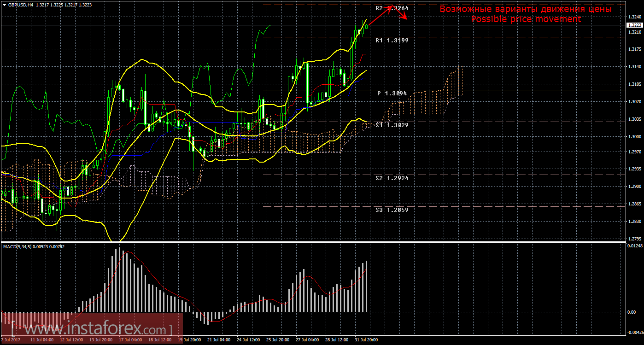
Task: Click the 31 Jul 20:00 time label
Action: (x=366, y=340)
